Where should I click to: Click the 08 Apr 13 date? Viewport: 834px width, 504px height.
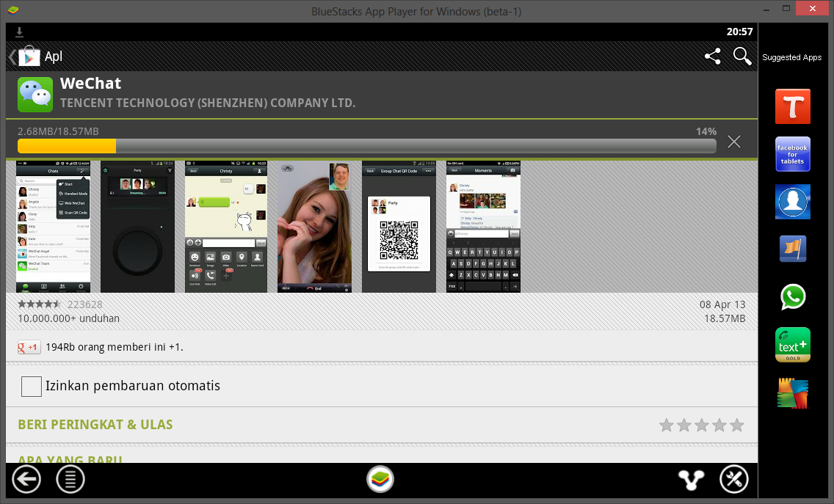[x=722, y=304]
